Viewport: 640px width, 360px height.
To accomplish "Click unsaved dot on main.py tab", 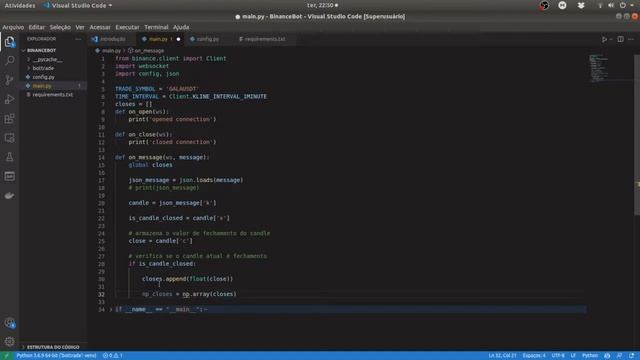I will pyautogui.click(x=178, y=39).
